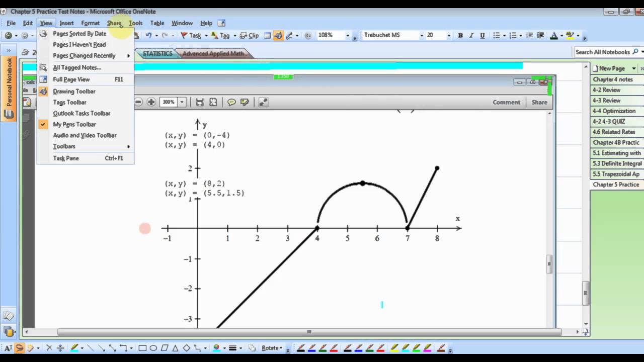Viewport: 644px width, 362px height.
Task: Open the font color swatch button
Action: [553, 35]
